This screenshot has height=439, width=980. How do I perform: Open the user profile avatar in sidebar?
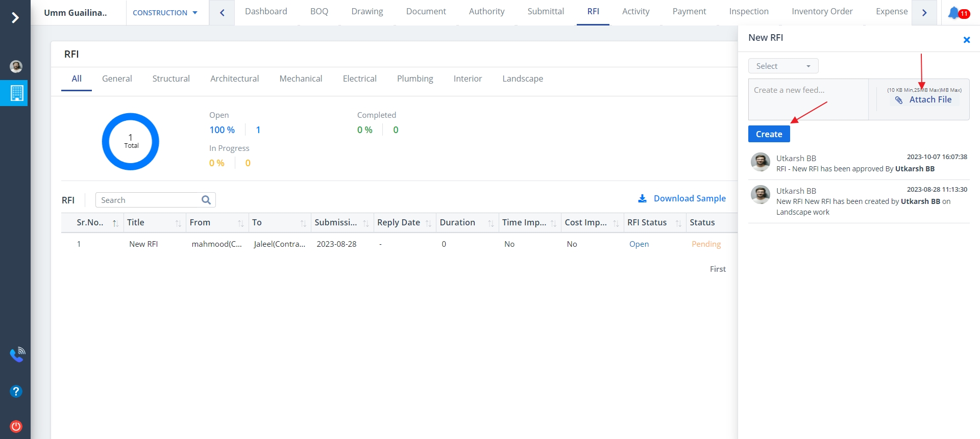16,66
